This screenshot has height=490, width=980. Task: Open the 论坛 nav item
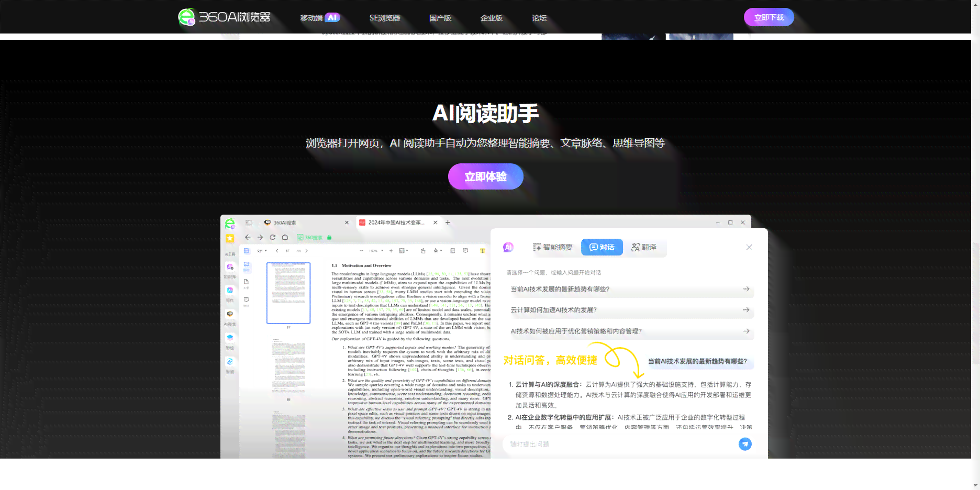tap(539, 18)
